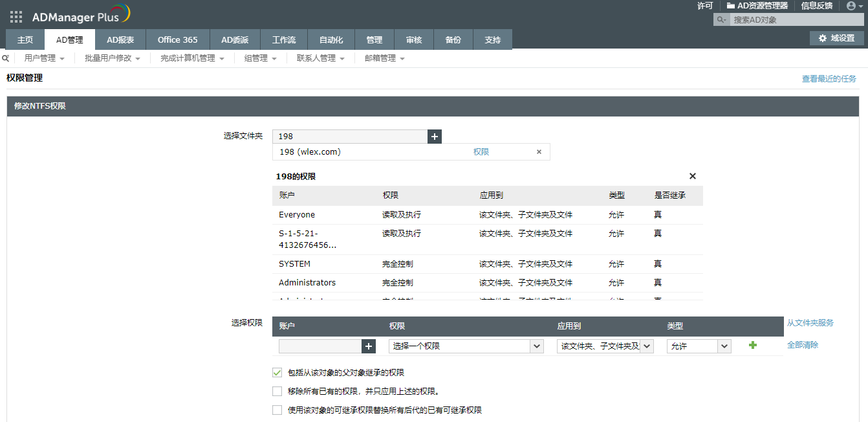Open the user account icon menu
Viewport: 868px width, 422px height.
(x=855, y=6)
